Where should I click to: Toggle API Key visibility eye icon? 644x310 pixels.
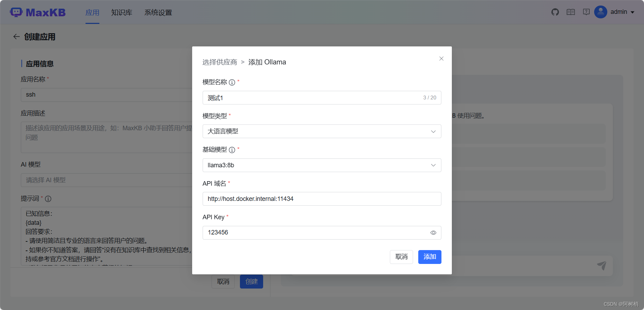coord(433,233)
